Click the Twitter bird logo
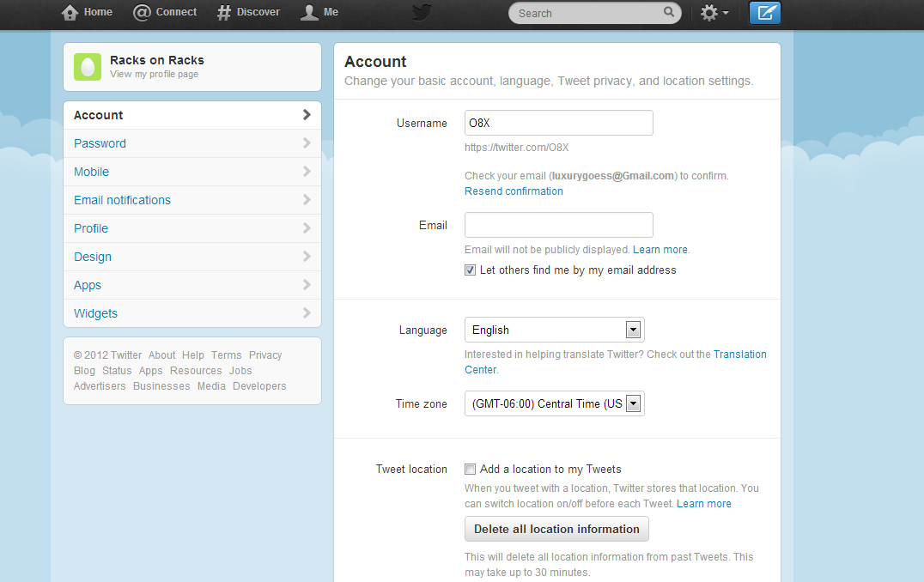The height and width of the screenshot is (582, 924). click(x=422, y=12)
